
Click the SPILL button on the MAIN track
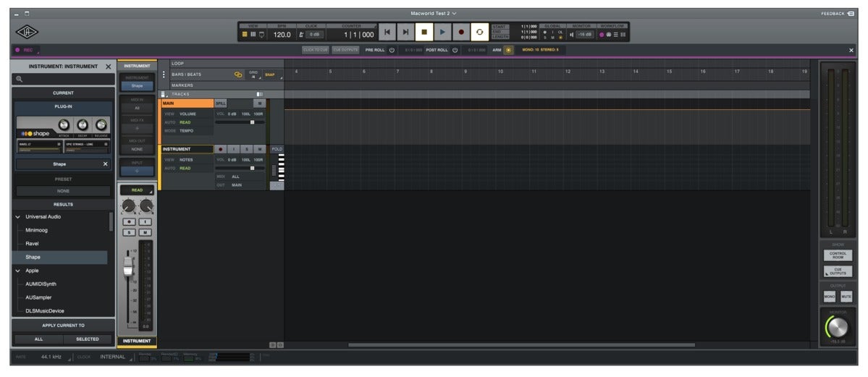coord(220,103)
